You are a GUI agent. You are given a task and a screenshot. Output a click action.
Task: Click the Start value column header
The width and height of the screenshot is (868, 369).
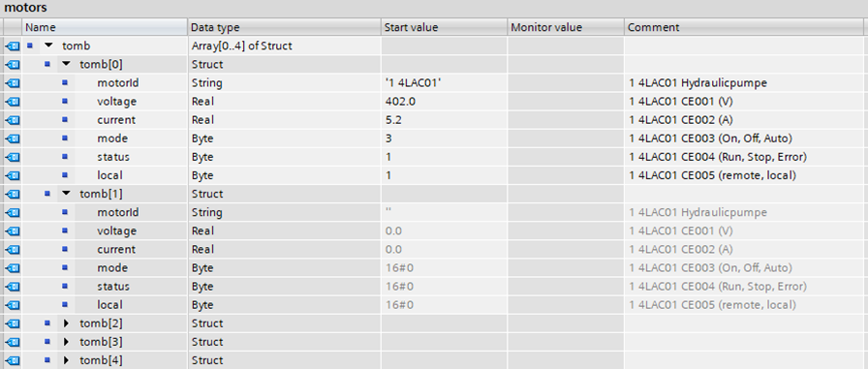(x=444, y=27)
